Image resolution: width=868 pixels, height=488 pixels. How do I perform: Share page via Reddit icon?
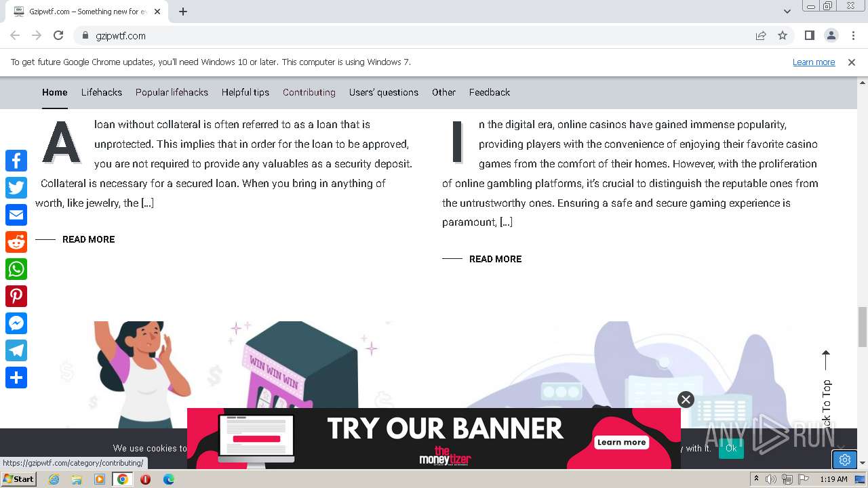pos(16,242)
